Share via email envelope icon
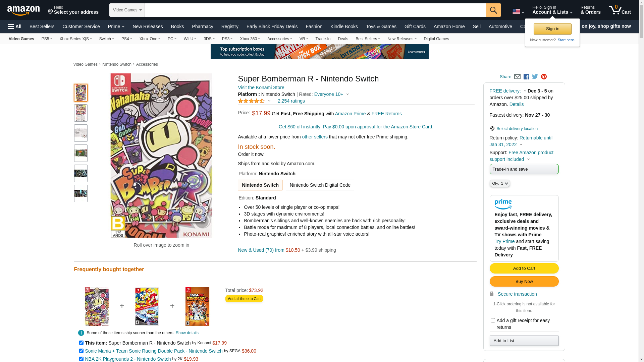 click(517, 77)
